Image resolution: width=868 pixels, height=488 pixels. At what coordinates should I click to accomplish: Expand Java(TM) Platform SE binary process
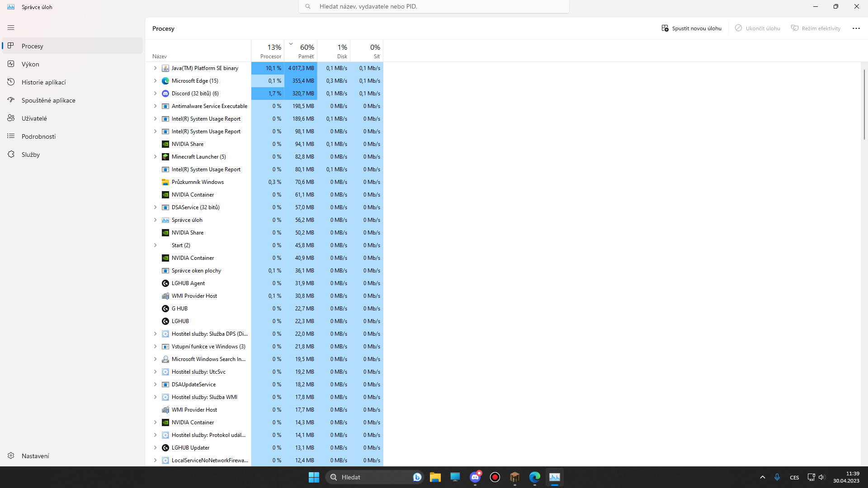(x=155, y=68)
